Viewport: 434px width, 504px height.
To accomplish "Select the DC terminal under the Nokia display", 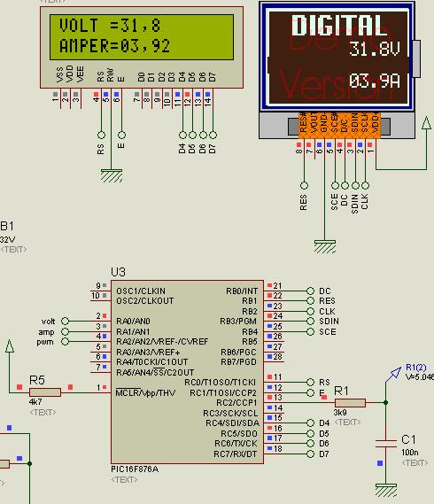I will [345, 185].
